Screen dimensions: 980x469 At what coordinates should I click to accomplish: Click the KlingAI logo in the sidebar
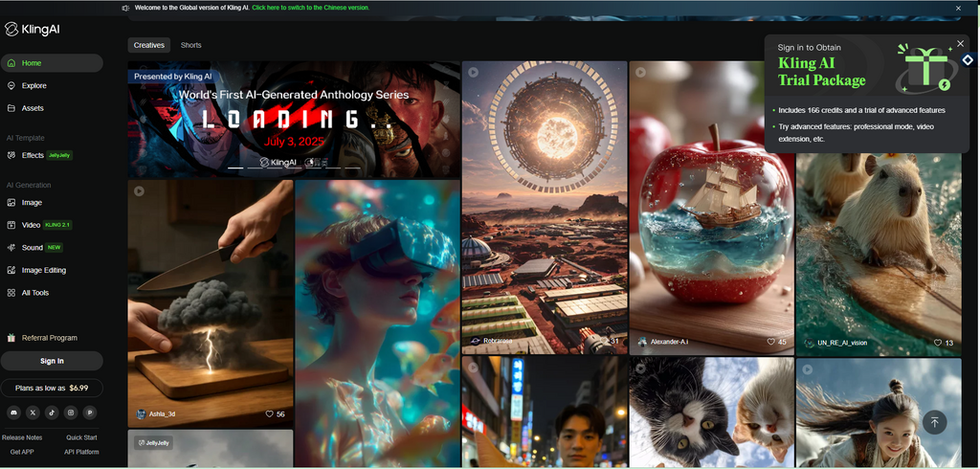pos(33,30)
